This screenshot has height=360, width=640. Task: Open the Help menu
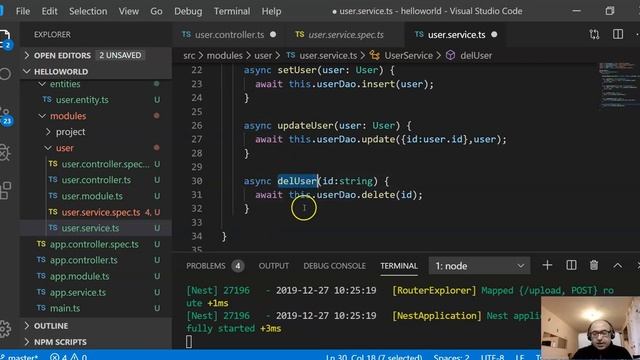[271, 11]
